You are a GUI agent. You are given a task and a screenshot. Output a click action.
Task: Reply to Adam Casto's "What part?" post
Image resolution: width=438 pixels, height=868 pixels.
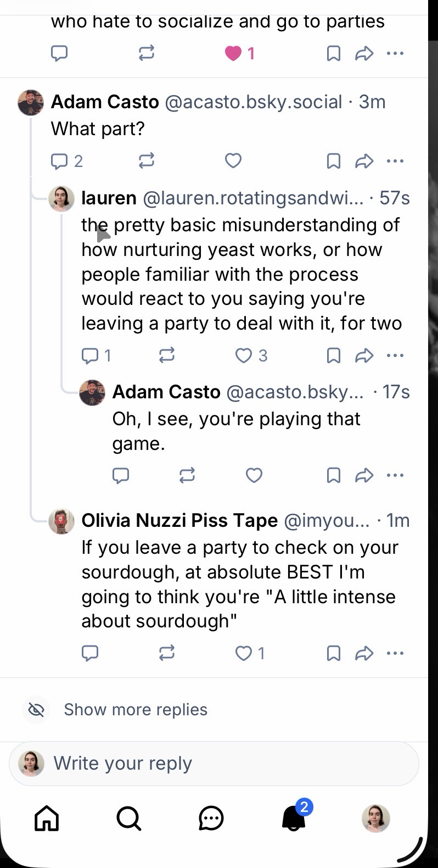point(59,161)
